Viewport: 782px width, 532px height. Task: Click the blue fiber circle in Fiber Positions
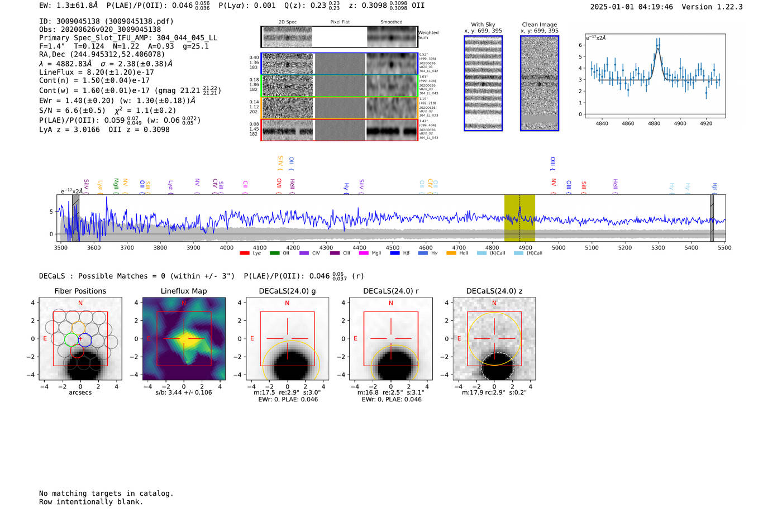point(85,339)
